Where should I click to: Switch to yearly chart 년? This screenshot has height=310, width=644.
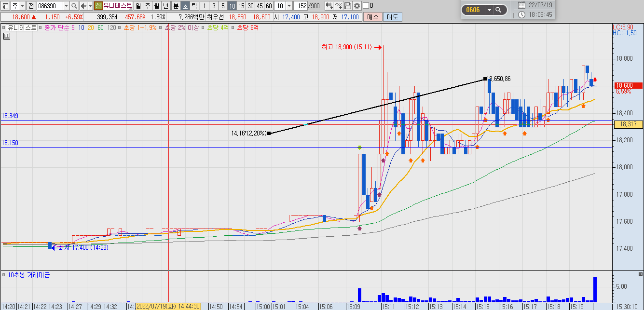[166, 6]
